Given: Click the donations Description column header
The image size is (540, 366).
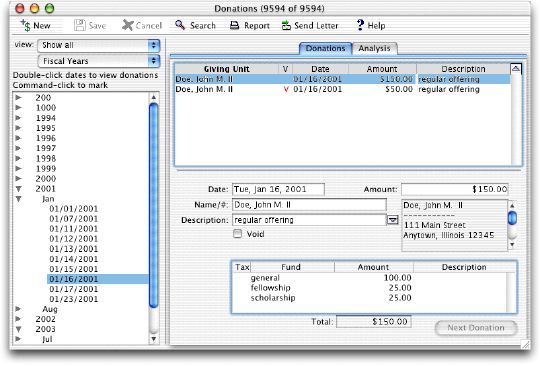Looking at the screenshot, I should click(x=463, y=69).
